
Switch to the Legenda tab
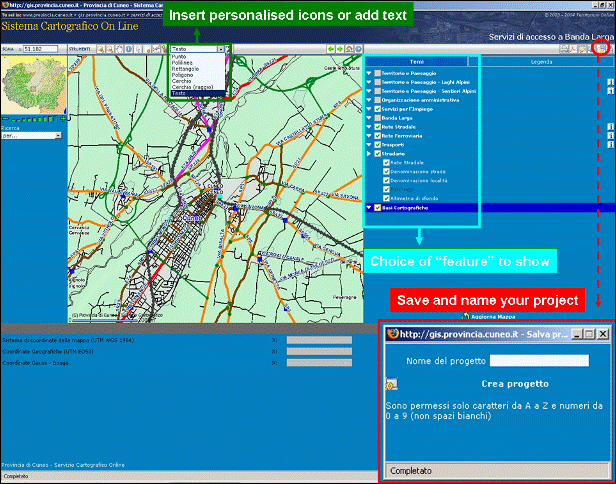[x=541, y=62]
